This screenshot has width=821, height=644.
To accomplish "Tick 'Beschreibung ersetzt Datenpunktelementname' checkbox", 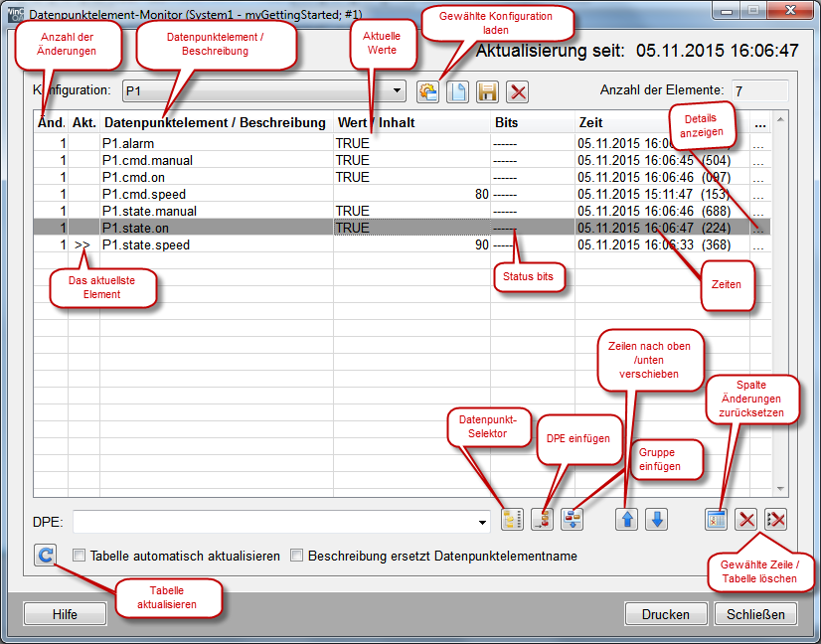I will 297,556.
